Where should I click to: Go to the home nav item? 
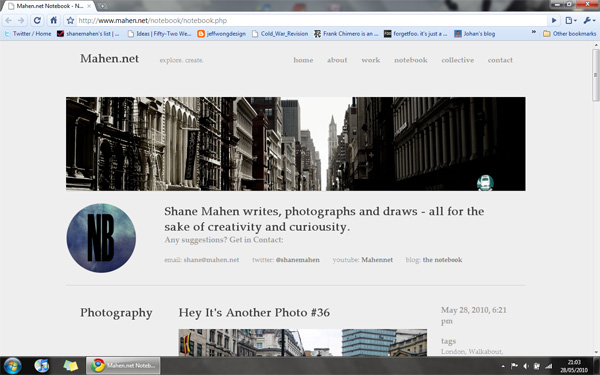click(x=303, y=60)
